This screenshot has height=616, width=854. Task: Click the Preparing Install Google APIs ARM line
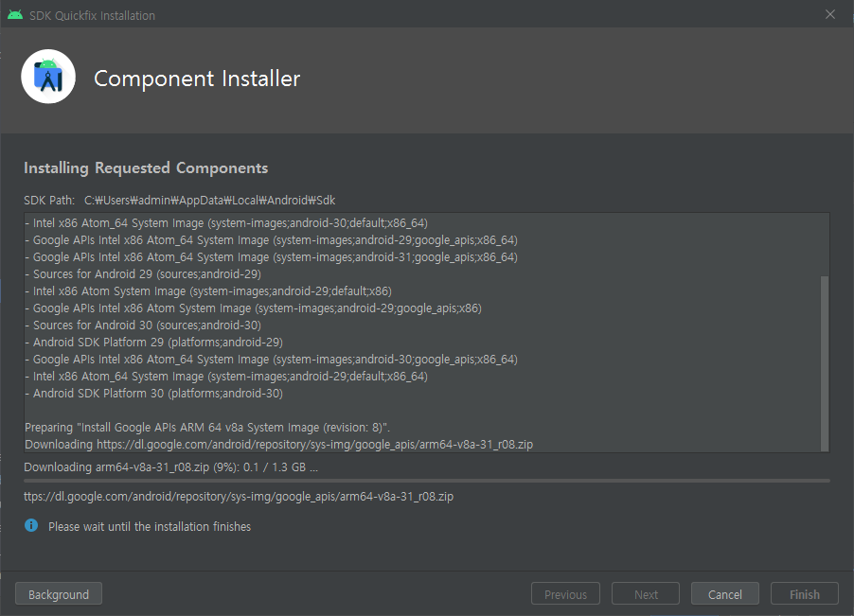[207, 427]
